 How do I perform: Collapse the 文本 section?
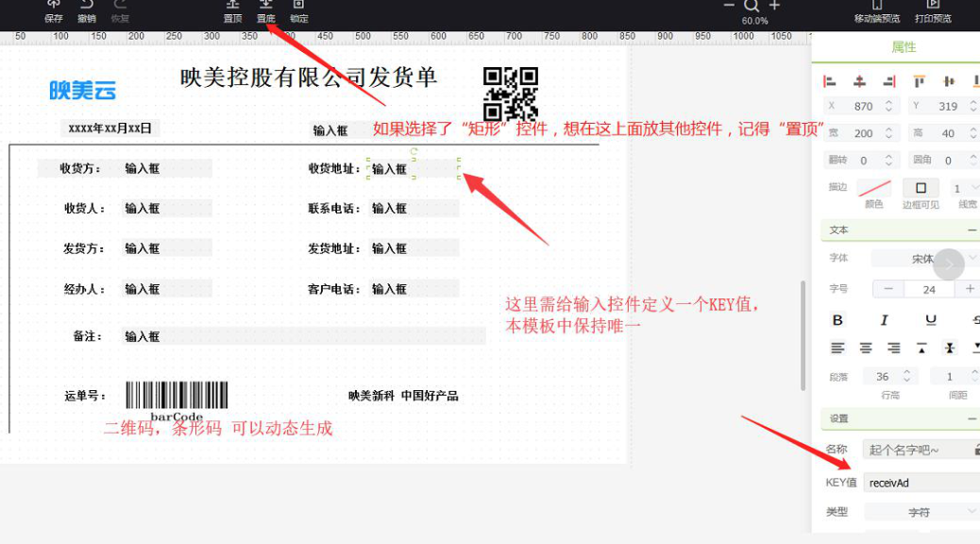click(972, 229)
